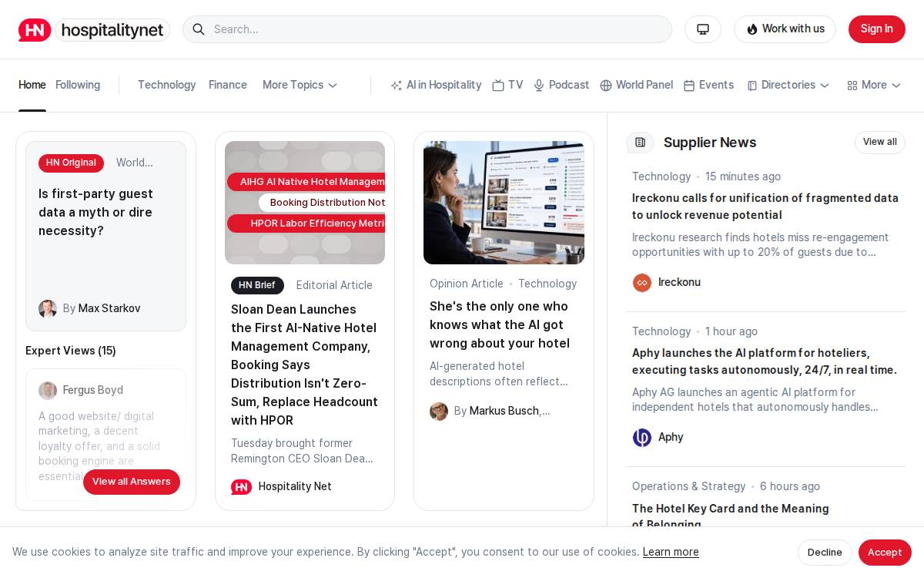The height and width of the screenshot is (578, 924).
Task: Click the search magnifier icon
Action: [199, 29]
